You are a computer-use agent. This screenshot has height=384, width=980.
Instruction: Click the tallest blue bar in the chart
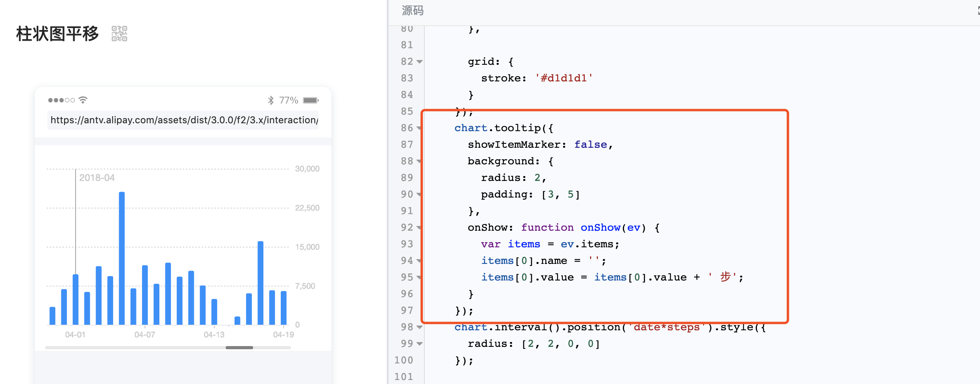[122, 257]
